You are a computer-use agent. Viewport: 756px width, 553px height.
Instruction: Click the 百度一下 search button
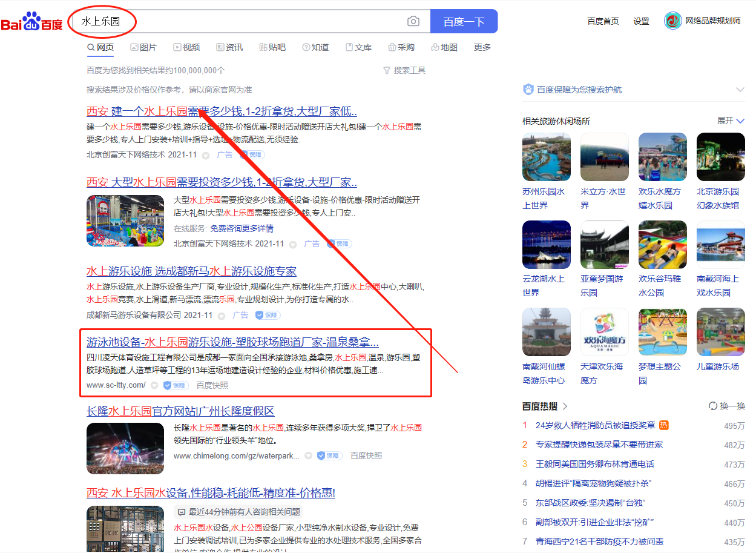coord(464,21)
